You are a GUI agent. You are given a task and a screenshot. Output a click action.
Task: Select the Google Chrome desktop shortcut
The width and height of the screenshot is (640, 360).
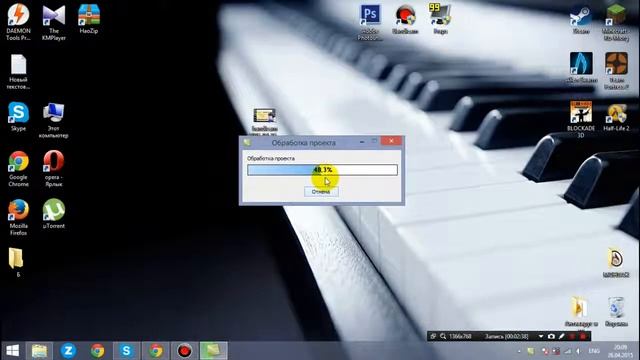click(18, 169)
